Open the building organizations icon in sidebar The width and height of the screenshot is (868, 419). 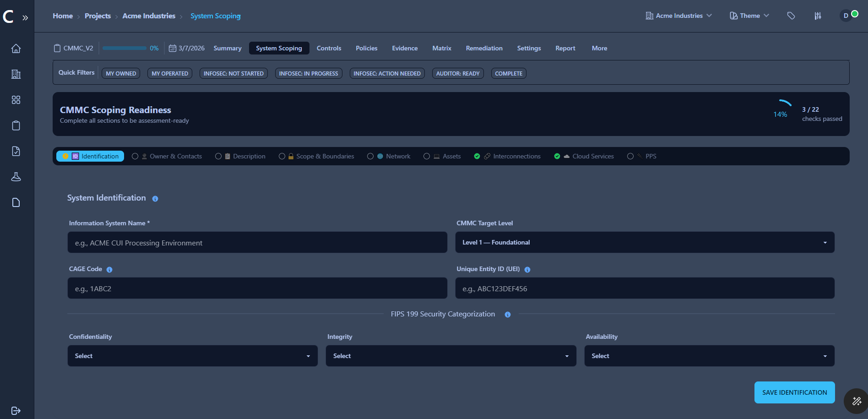point(16,74)
